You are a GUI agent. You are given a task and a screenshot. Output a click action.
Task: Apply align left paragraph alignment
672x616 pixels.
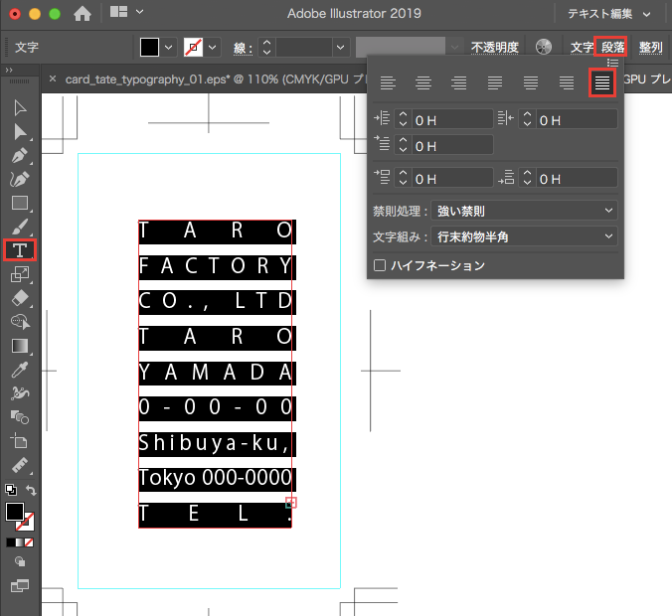coord(388,83)
